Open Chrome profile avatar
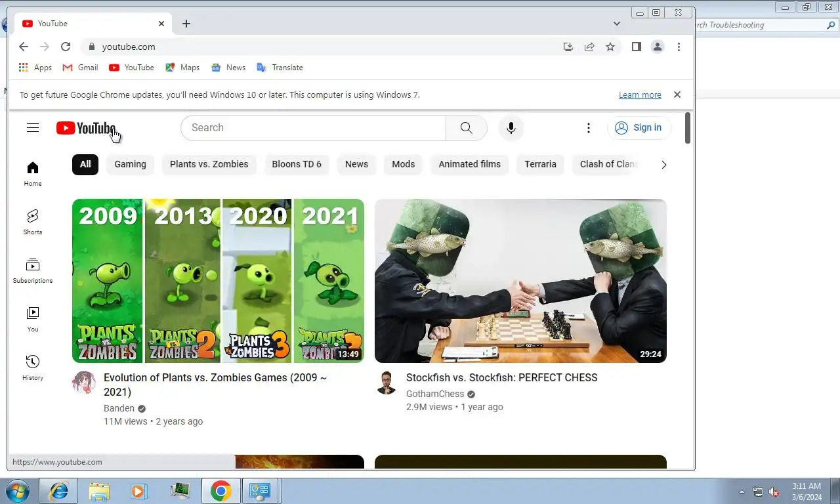The height and width of the screenshot is (504, 840). (x=657, y=47)
